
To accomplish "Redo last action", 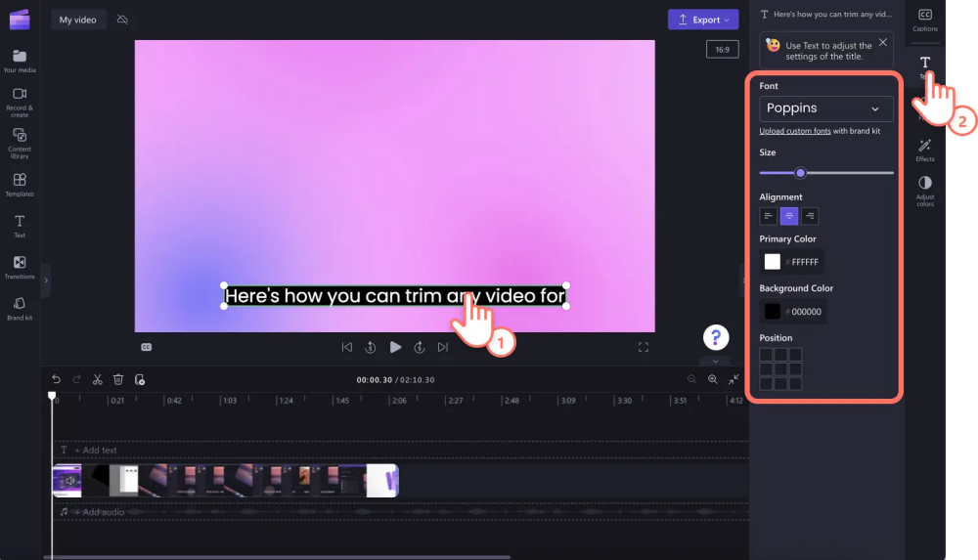I will pyautogui.click(x=76, y=379).
